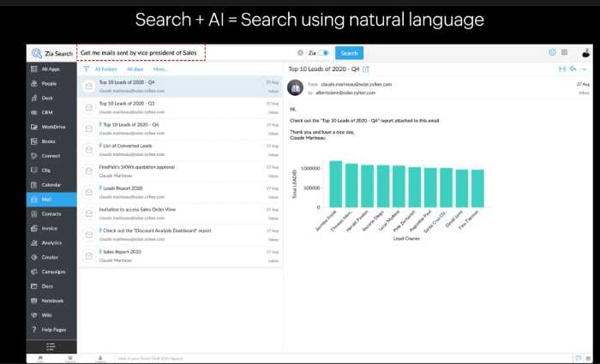Click envelope icon of Leads Report 2020 row
Viewport: 600px width, 364px height.
point(89,193)
